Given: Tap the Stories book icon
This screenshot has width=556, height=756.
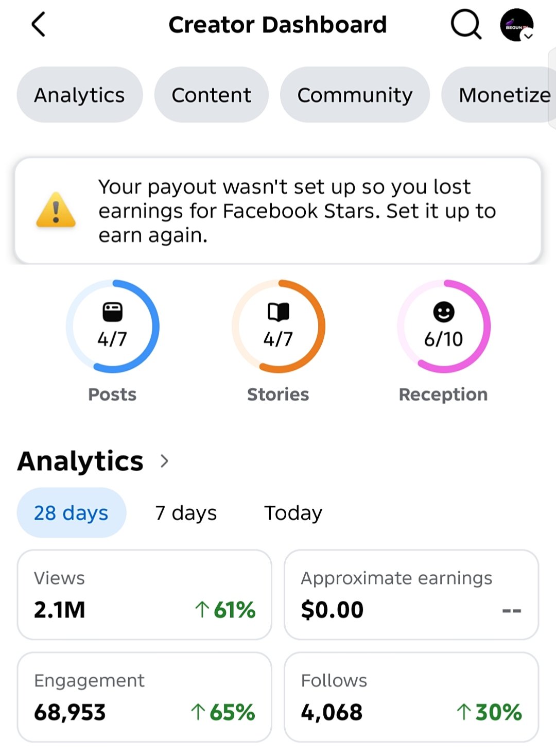Looking at the screenshot, I should pyautogui.click(x=278, y=312).
